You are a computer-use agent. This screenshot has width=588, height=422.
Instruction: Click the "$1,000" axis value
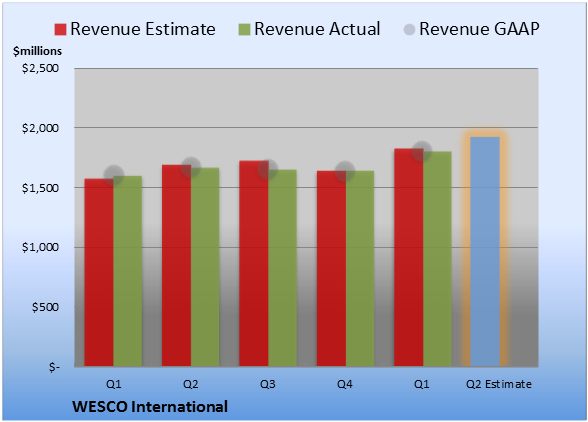coord(40,247)
